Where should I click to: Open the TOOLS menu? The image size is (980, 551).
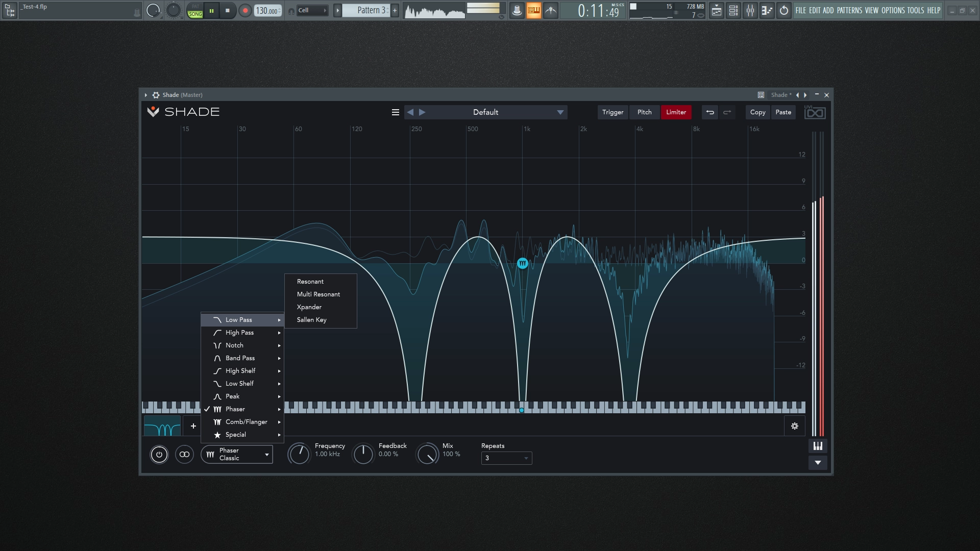click(916, 10)
